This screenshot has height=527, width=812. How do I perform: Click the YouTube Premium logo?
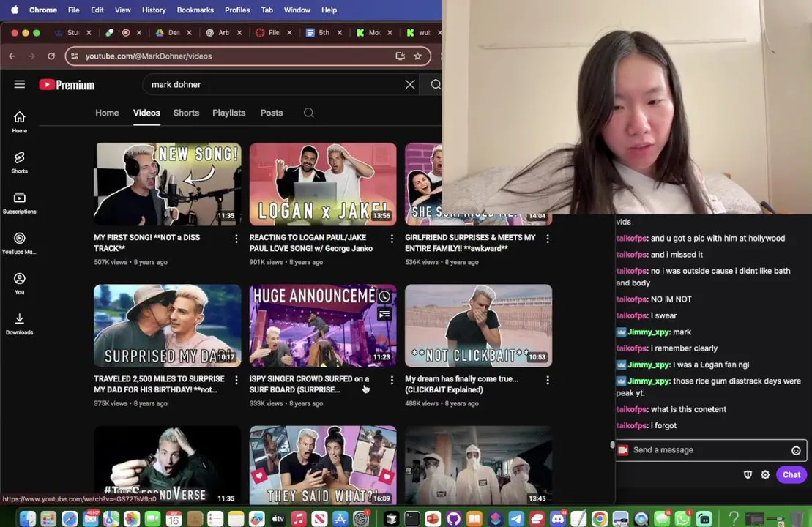(x=67, y=85)
